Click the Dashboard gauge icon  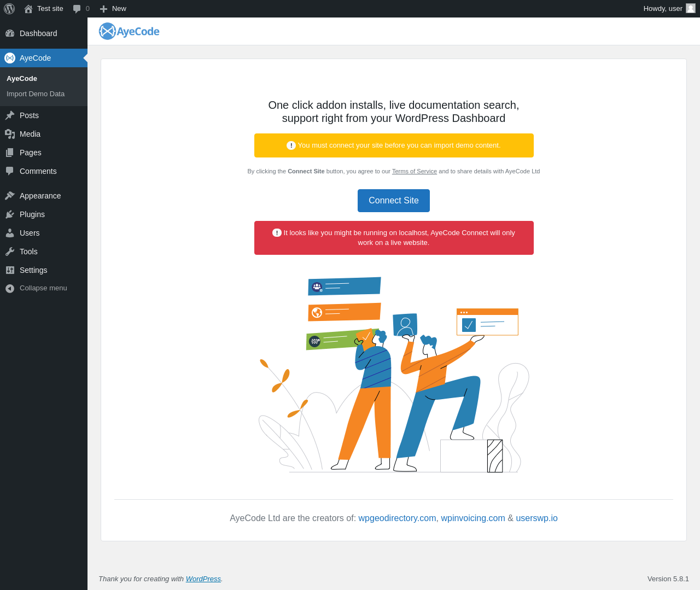click(10, 33)
